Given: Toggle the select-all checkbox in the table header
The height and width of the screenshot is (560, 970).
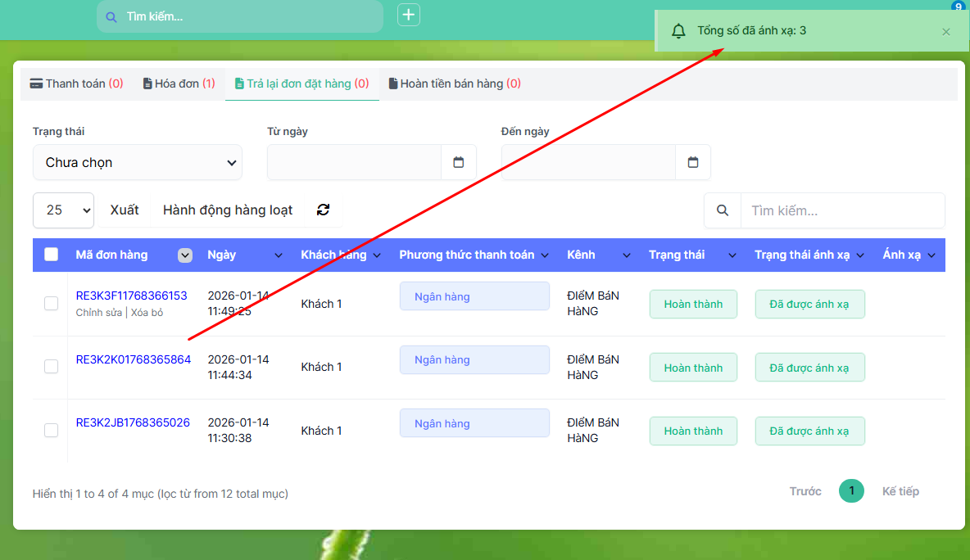Looking at the screenshot, I should [52, 255].
